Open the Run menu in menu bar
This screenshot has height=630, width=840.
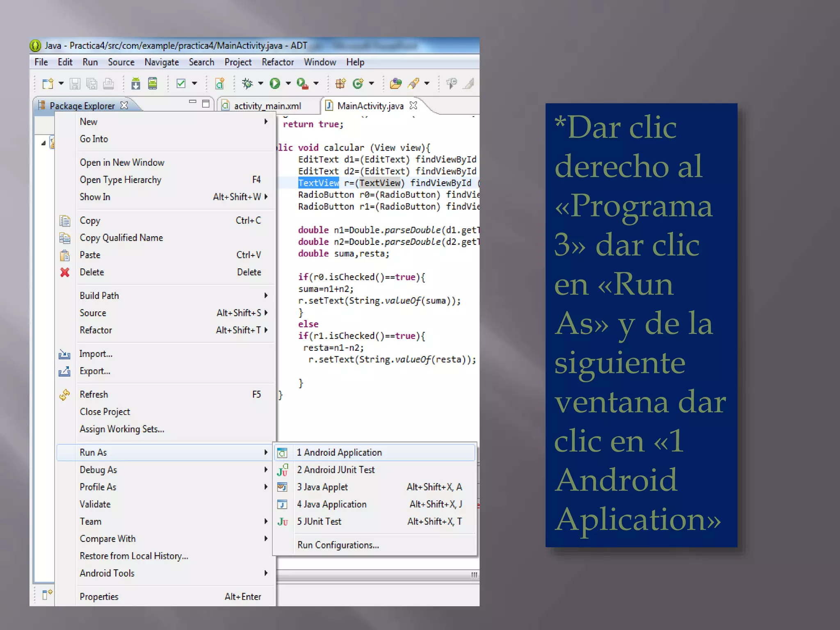[x=90, y=62]
